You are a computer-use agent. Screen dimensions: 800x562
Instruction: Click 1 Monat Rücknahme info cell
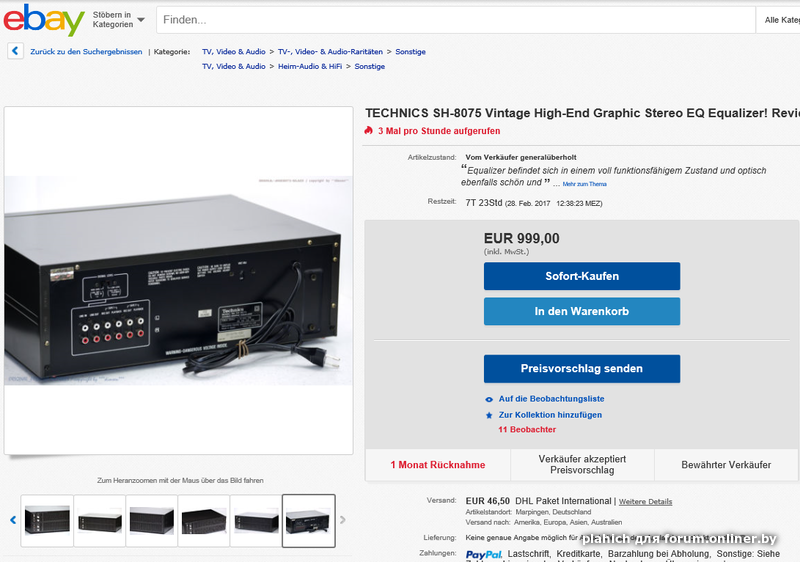438,465
